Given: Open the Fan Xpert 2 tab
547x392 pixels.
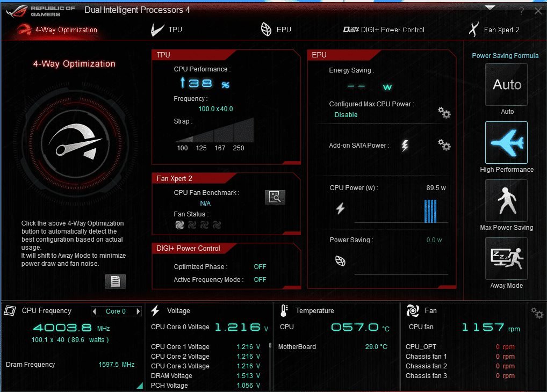Looking at the screenshot, I should click(494, 30).
